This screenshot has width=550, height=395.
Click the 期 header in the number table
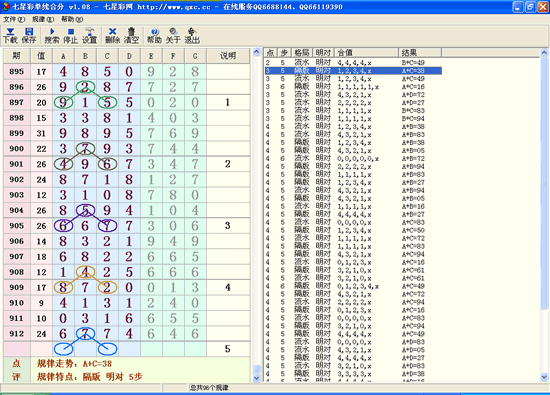point(16,56)
